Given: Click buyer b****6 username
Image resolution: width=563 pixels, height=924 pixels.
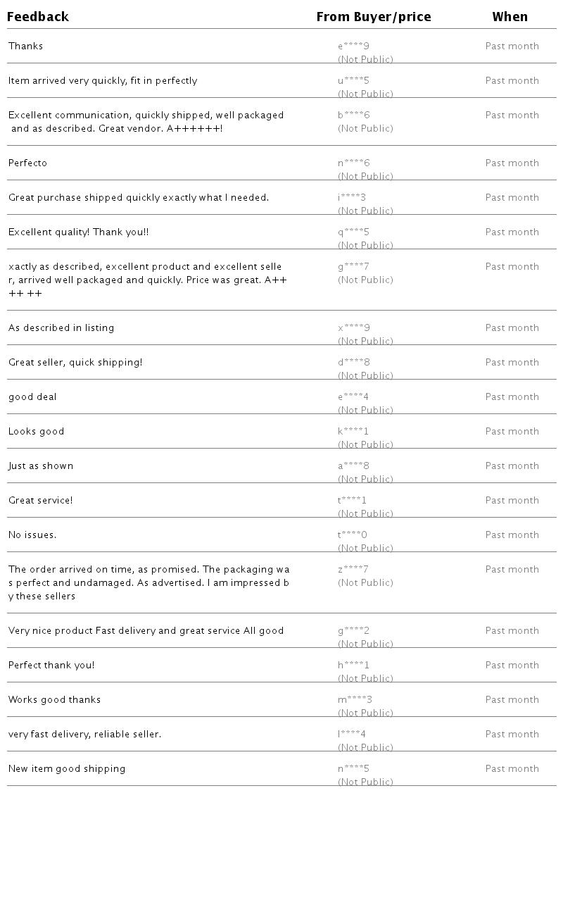Looking at the screenshot, I should (x=353, y=115).
